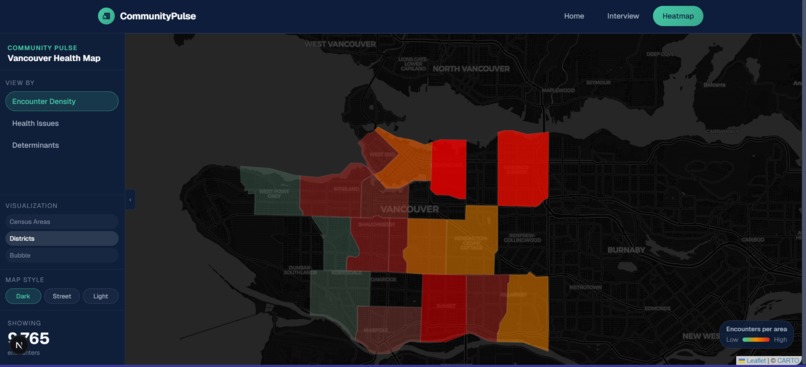Click the BURNABY label on map
Screen dimensions: 806x367
click(626, 250)
